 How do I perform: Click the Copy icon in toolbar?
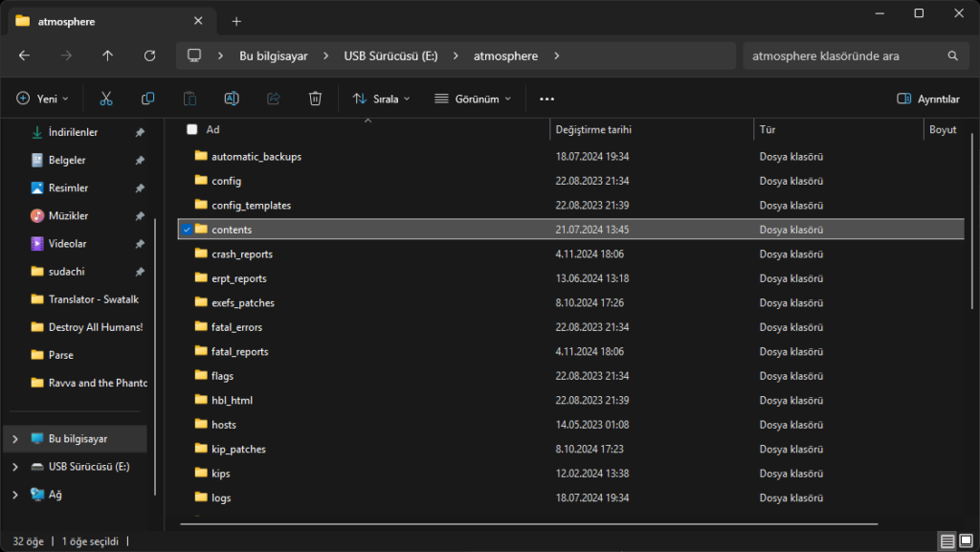point(148,99)
